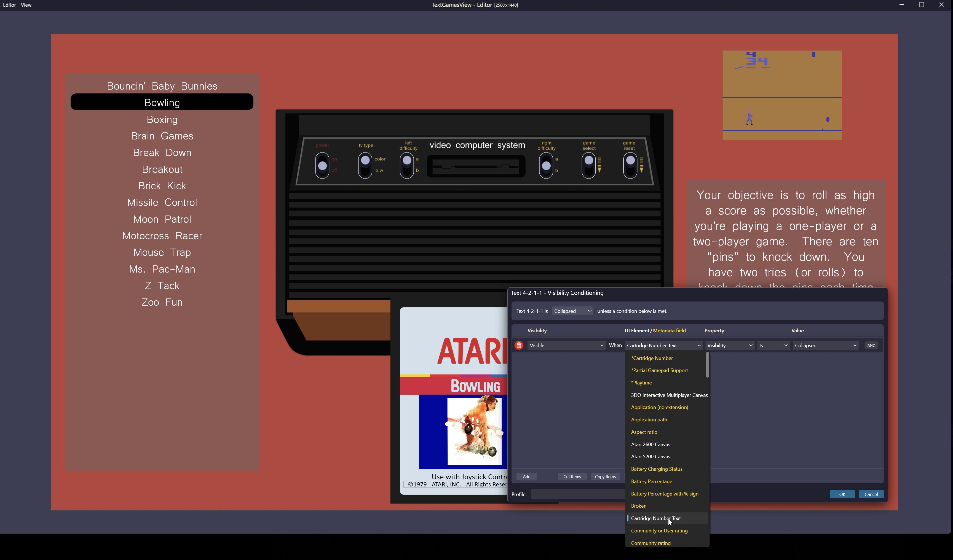Select Mouse Trap in game list

[162, 252]
